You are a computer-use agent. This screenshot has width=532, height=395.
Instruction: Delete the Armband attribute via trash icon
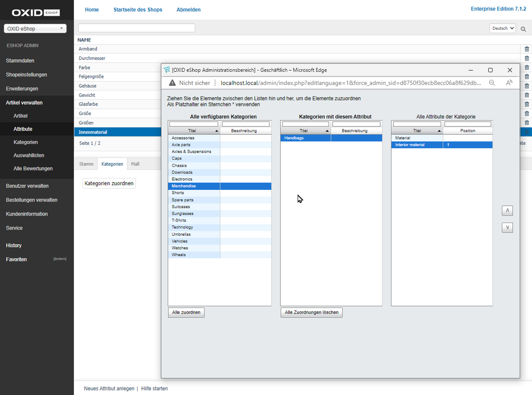(526, 49)
